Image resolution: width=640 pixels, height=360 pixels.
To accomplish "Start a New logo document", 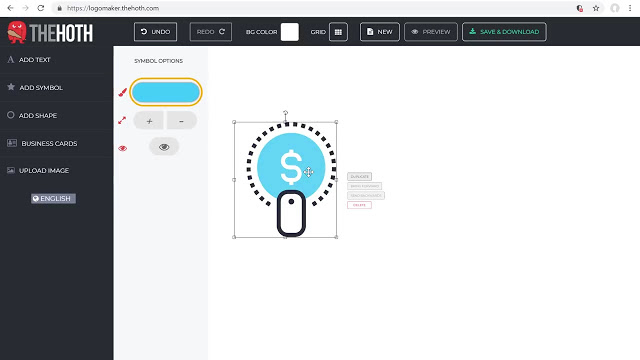I will [380, 32].
